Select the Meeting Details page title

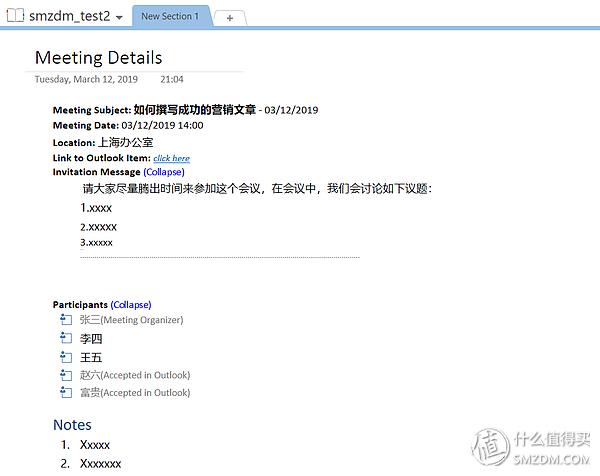point(98,58)
